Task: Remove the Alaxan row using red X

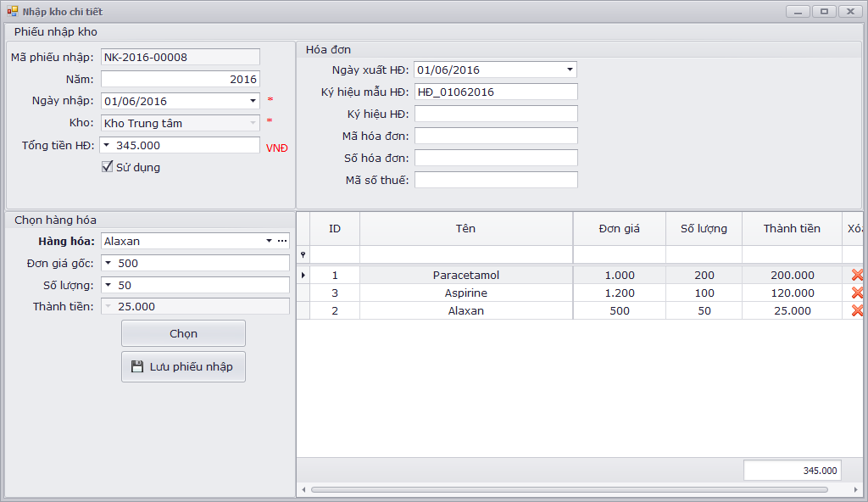Action: click(856, 310)
